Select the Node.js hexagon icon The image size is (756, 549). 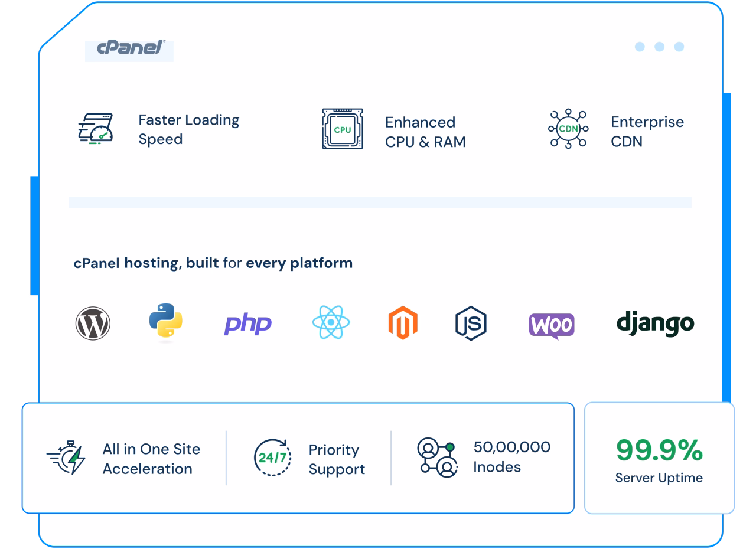point(471,323)
